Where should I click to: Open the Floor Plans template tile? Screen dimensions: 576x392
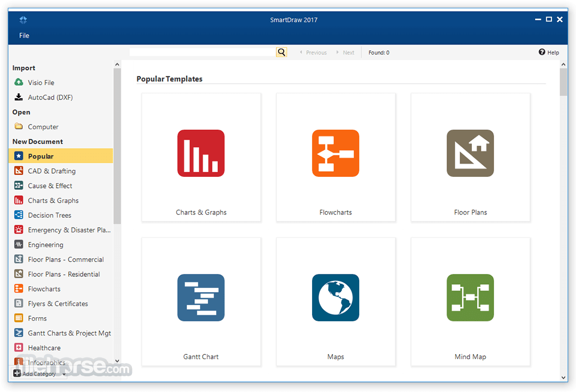[470, 158]
